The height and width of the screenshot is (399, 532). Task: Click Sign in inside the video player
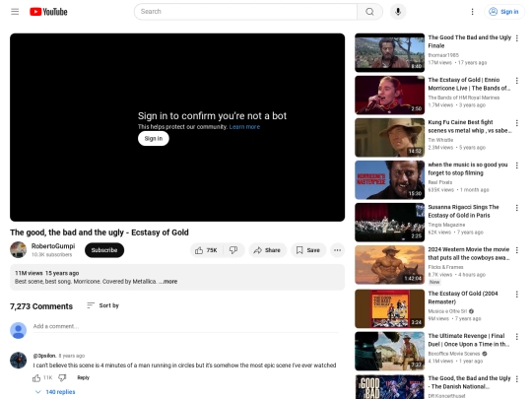[154, 139]
